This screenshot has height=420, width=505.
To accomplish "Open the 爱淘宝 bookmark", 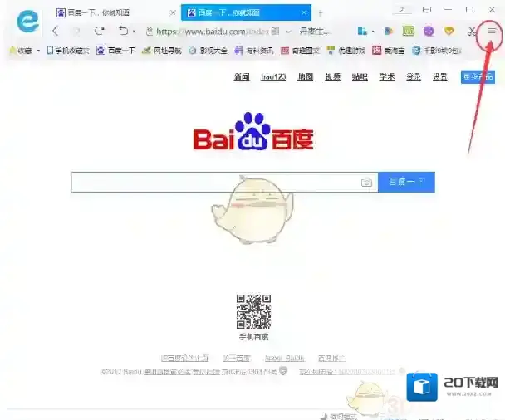I will [389, 51].
